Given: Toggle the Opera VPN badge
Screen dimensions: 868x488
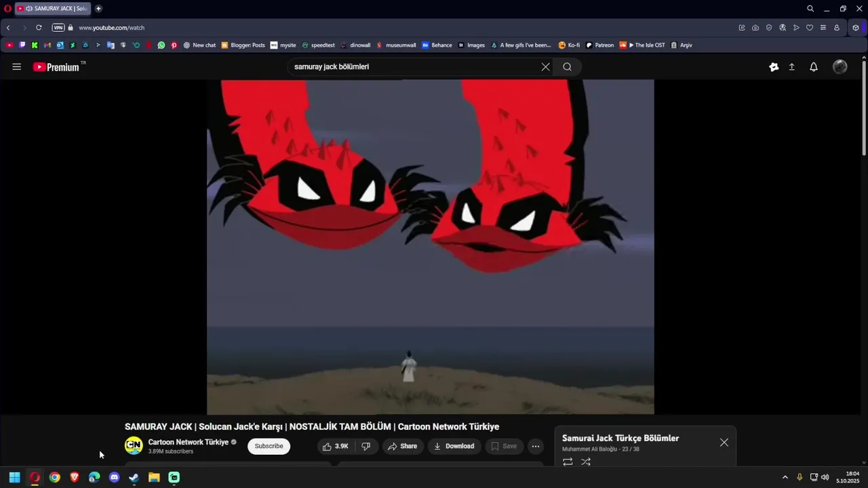Looking at the screenshot, I should pyautogui.click(x=58, y=28).
